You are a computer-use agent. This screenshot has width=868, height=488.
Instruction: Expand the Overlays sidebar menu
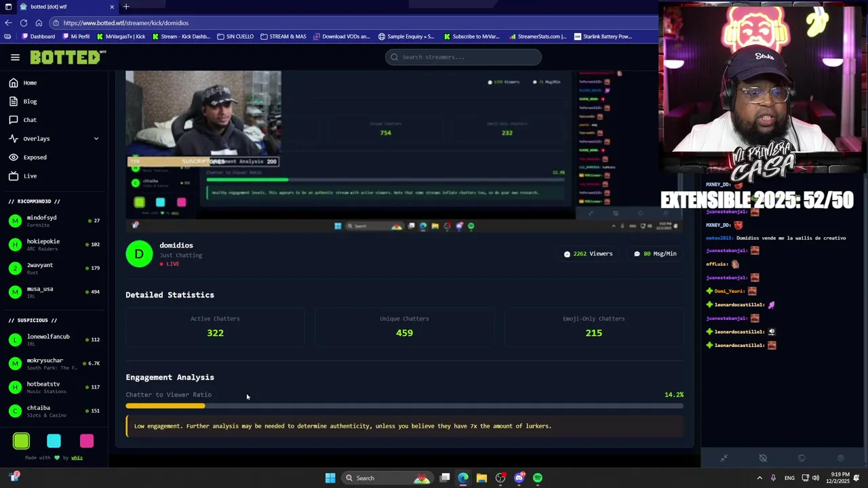[x=54, y=138]
